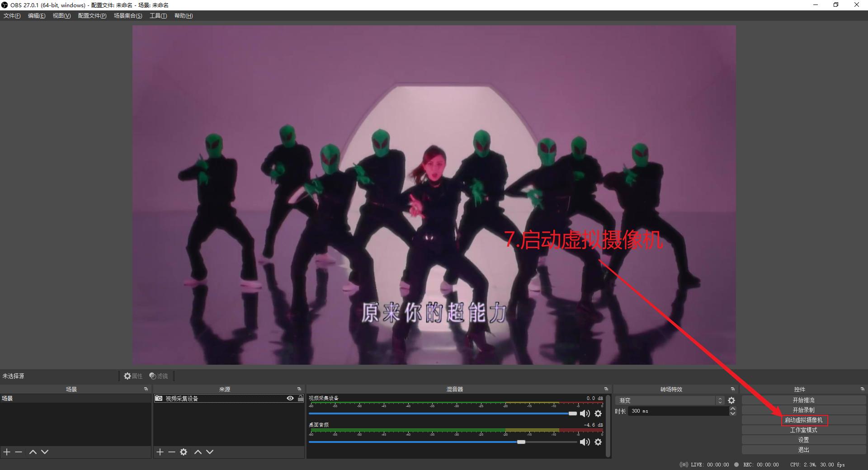Open 桌面音频 audio settings gear in mixer
This screenshot has width=868, height=470.
tap(598, 442)
